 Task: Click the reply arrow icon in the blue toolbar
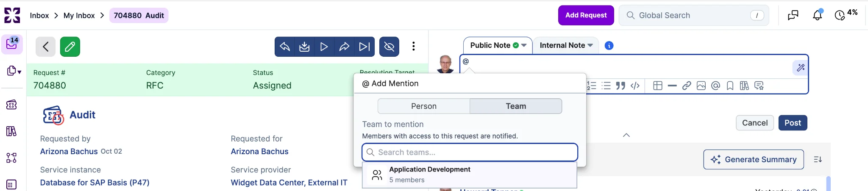285,47
